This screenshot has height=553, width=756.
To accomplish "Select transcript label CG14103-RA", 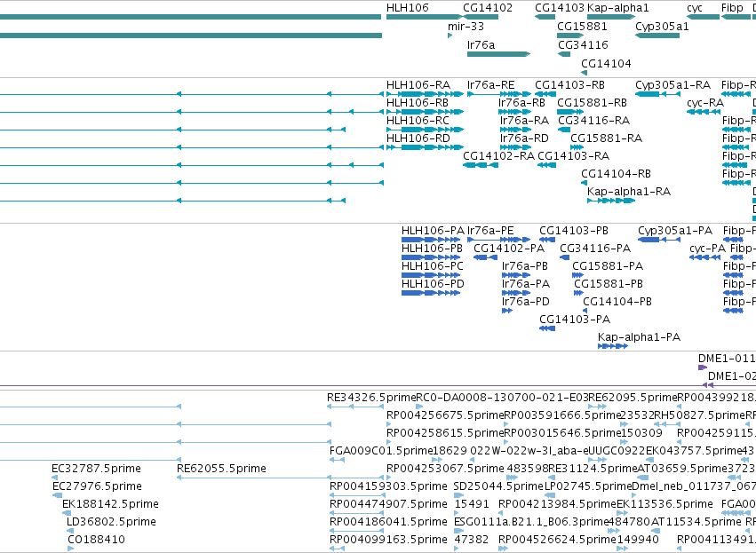I will coord(574,156).
